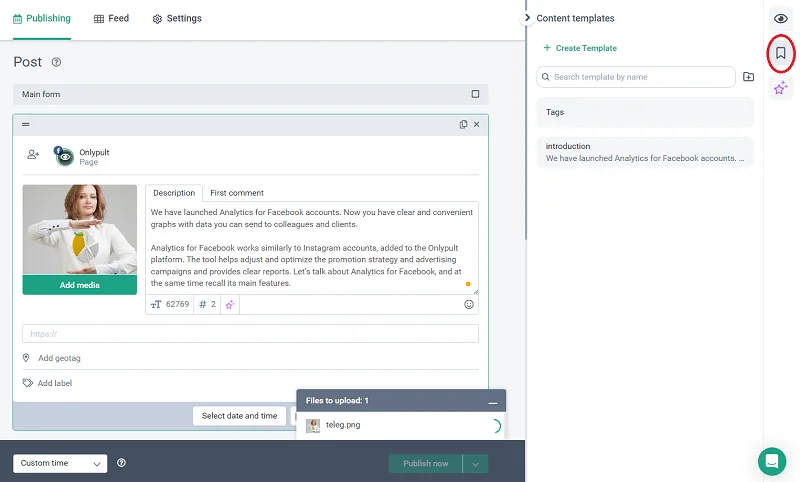Viewport: 800px width, 482px height.
Task: Click the AI sparkle icon under description
Action: tap(230, 304)
